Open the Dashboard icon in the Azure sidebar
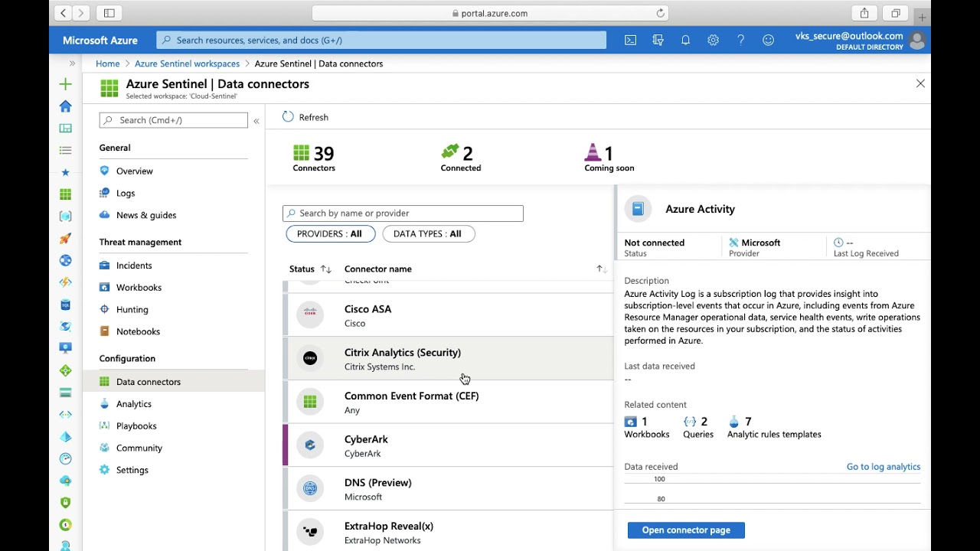The image size is (980, 551). pos(65,129)
